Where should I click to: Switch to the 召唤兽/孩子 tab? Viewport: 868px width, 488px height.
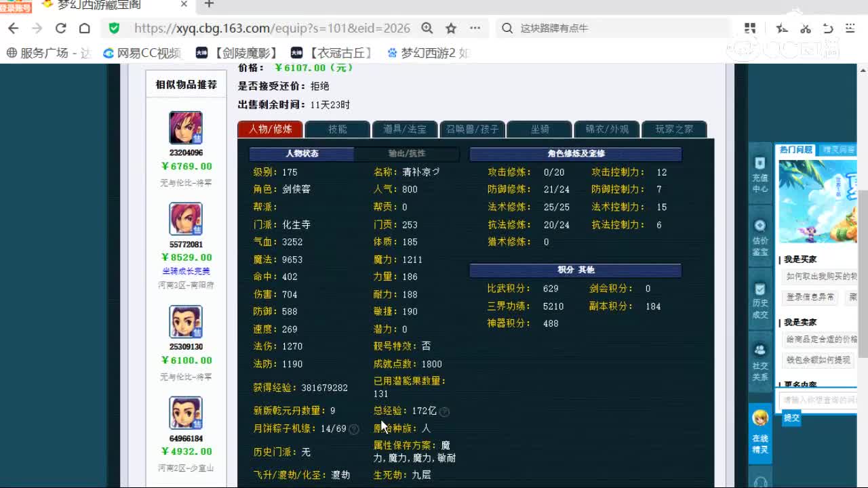(472, 129)
